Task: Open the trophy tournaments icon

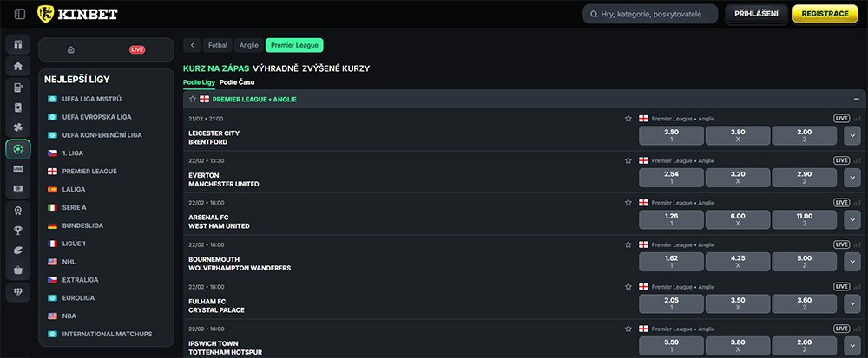Action: (x=18, y=231)
